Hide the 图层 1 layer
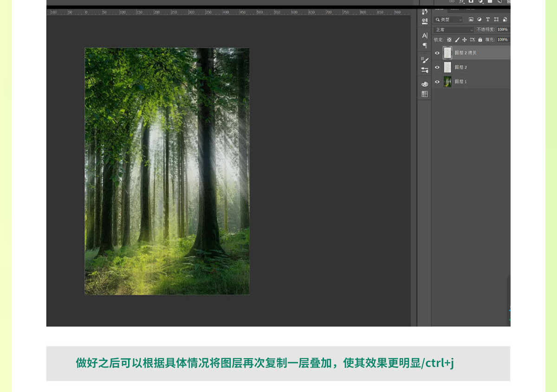The height and width of the screenshot is (392, 557). click(437, 82)
